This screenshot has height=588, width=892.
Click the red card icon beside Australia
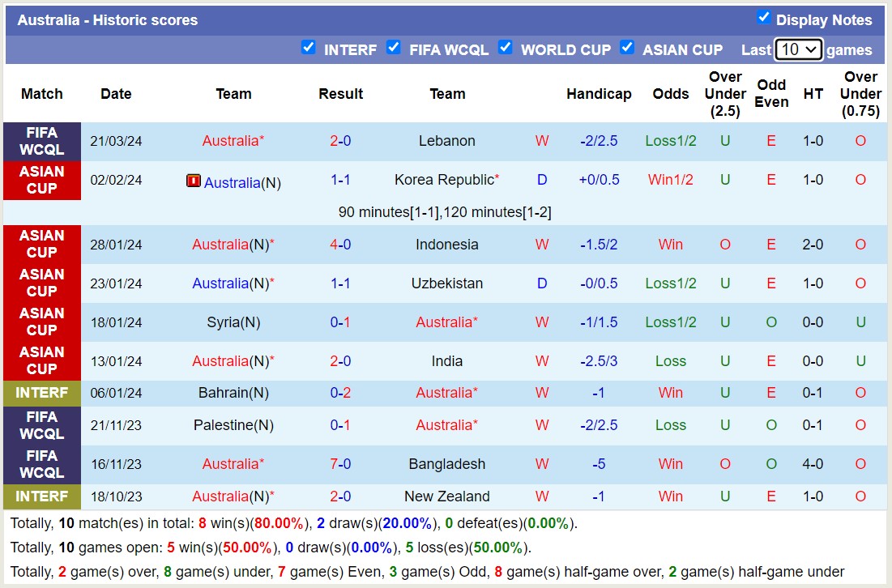coord(193,181)
